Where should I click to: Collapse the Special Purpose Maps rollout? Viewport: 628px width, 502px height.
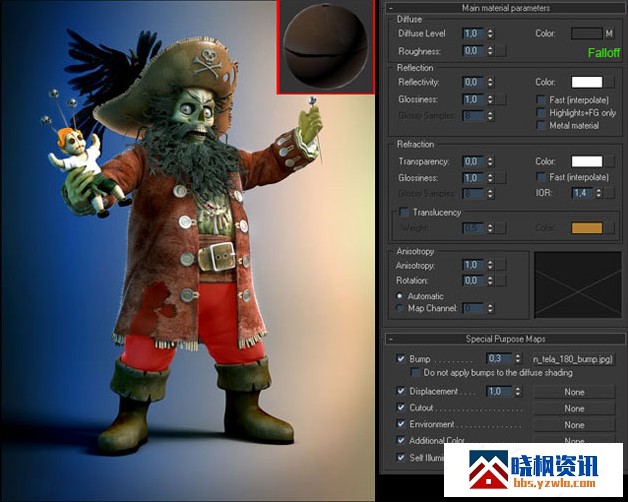(x=390, y=339)
